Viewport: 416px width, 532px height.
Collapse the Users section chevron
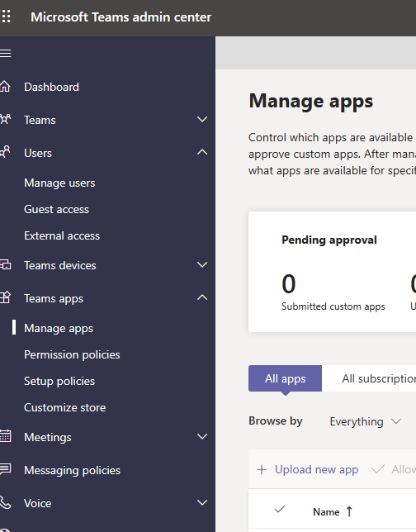coord(202,152)
